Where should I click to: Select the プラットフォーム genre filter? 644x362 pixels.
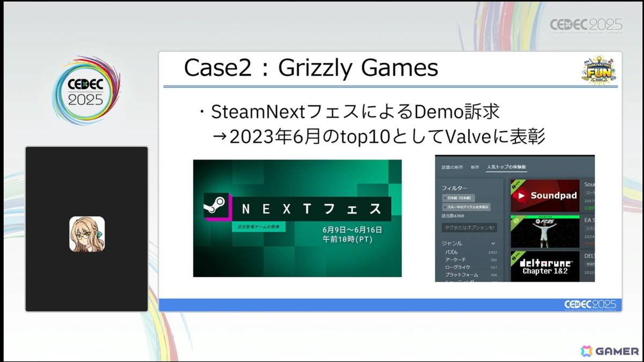(x=461, y=275)
